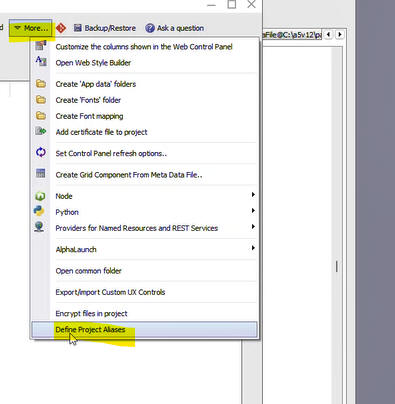395x404 pixels.
Task: Expand AlphaLaunch submenu arrow
Action: tap(253, 248)
